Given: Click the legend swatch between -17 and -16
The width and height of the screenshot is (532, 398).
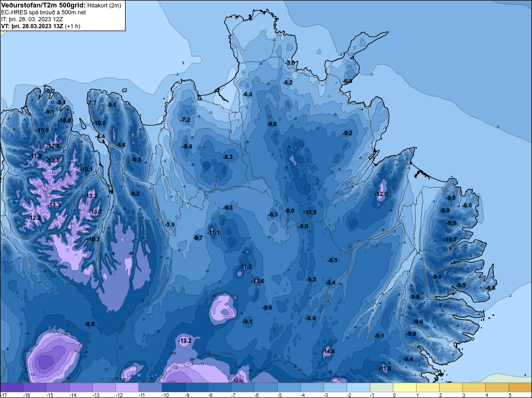Looking at the screenshot, I should click(x=12, y=387).
